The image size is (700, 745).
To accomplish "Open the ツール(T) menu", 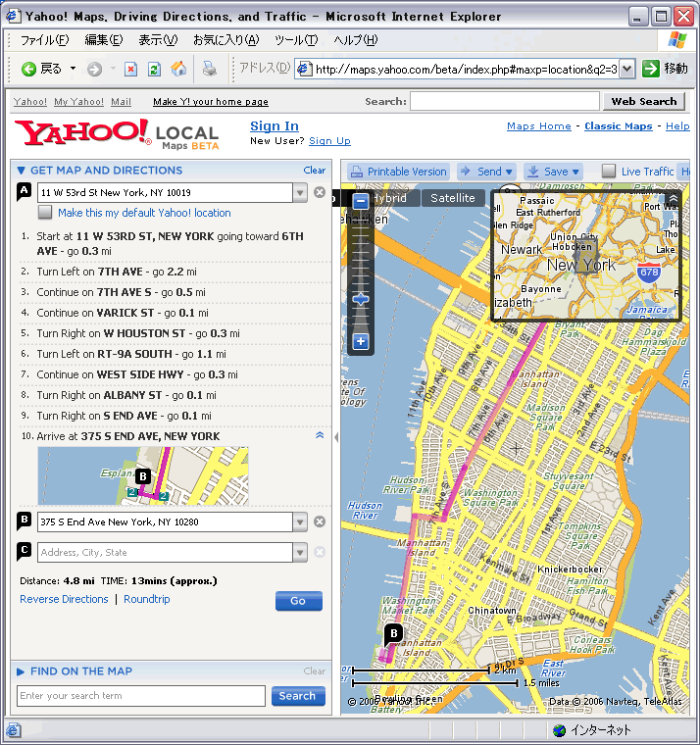I will [296, 40].
